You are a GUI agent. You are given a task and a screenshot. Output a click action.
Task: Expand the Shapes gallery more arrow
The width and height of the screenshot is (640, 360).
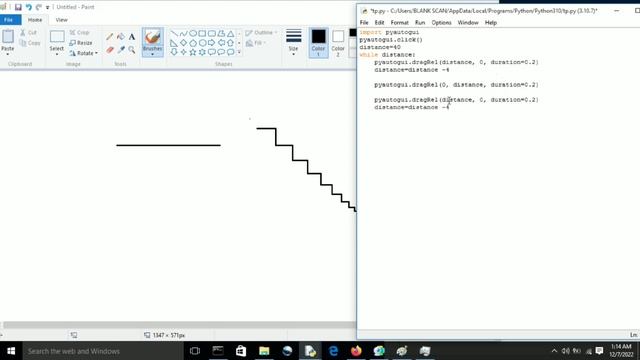point(239,52)
